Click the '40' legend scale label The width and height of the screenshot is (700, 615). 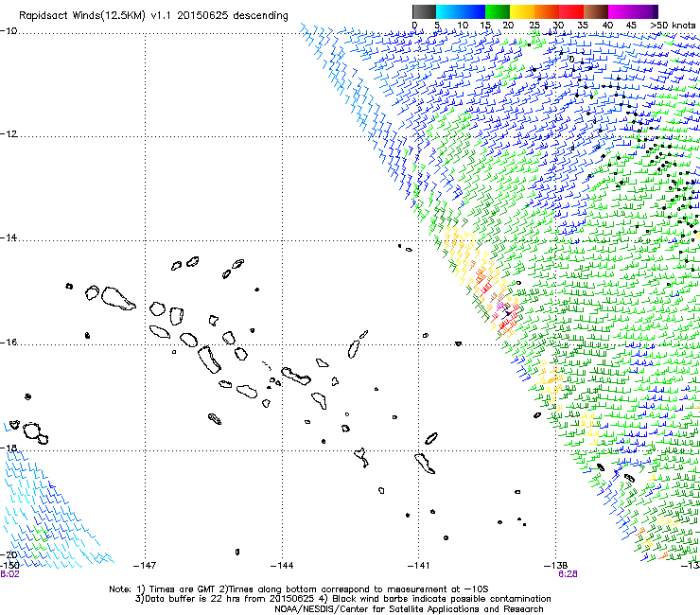click(x=607, y=26)
